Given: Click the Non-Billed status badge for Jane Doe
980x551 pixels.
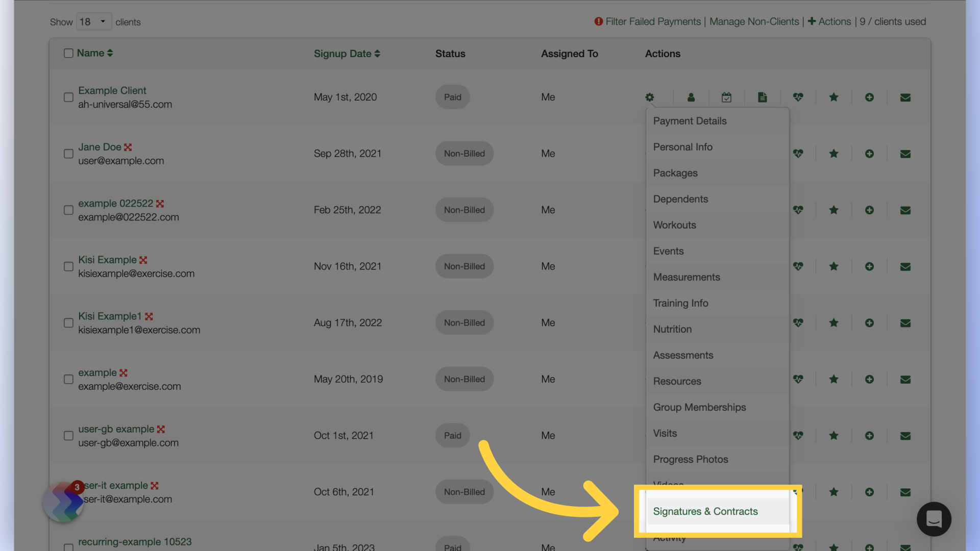Looking at the screenshot, I should pos(464,154).
